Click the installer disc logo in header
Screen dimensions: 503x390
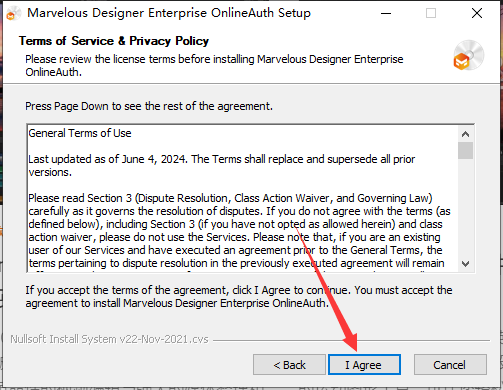pyautogui.click(x=468, y=55)
